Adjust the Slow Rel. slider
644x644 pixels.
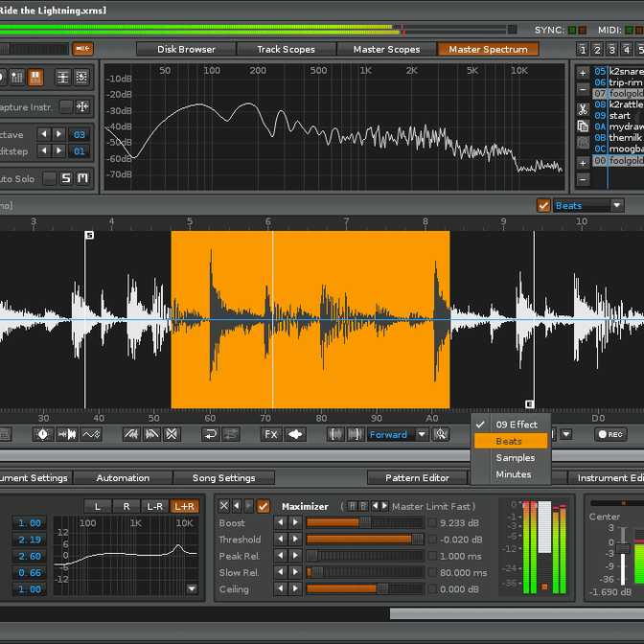coord(365,572)
